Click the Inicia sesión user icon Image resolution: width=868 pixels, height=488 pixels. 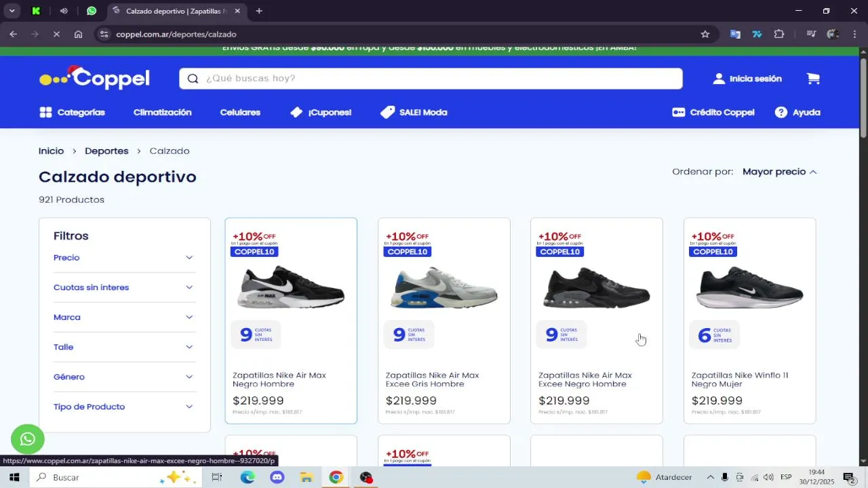tap(719, 79)
